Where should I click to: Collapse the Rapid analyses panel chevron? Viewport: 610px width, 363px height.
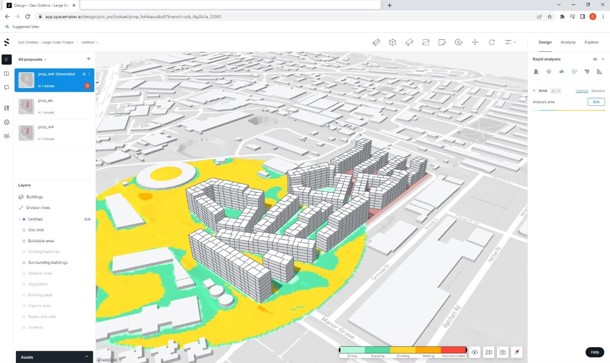point(603,59)
